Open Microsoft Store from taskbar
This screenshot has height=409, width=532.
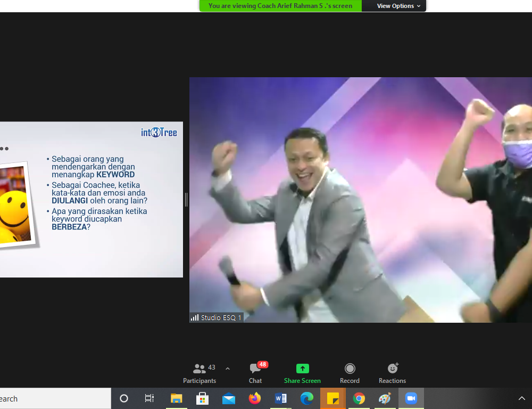[x=202, y=398]
